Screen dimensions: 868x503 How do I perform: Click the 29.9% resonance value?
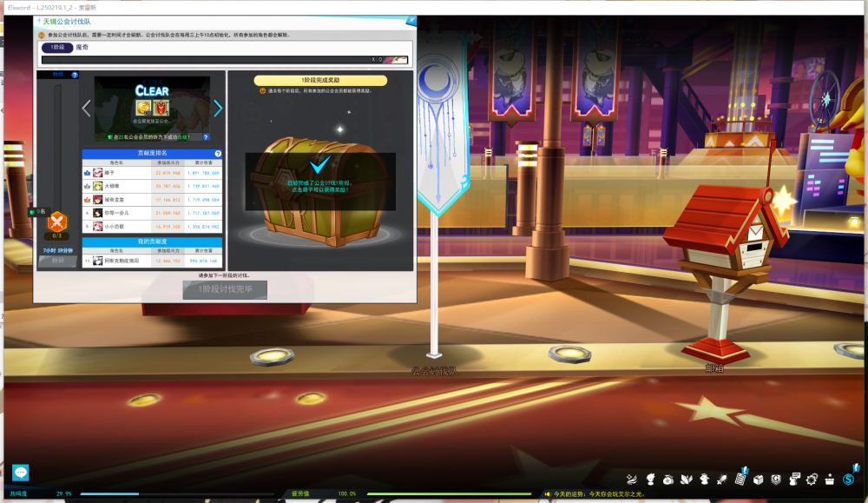(x=63, y=493)
